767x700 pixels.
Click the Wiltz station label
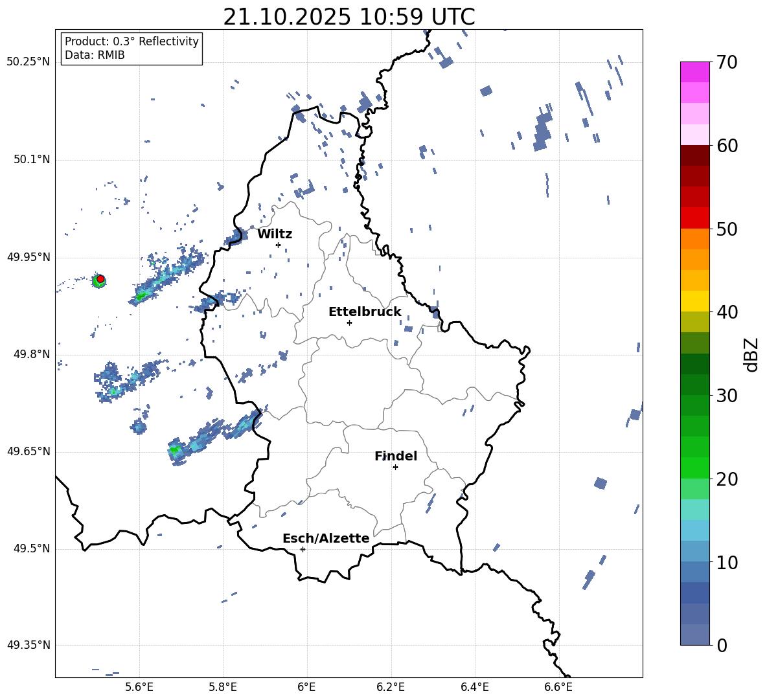[x=275, y=234]
